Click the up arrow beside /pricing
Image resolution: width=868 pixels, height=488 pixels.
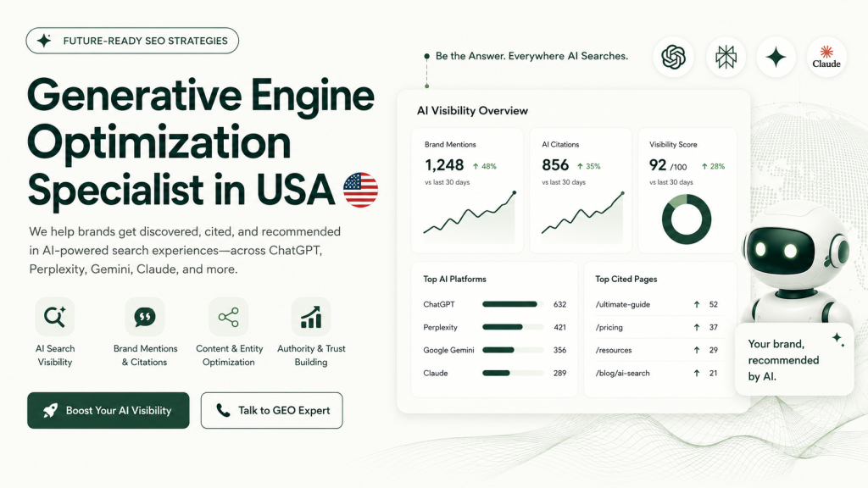tap(697, 327)
